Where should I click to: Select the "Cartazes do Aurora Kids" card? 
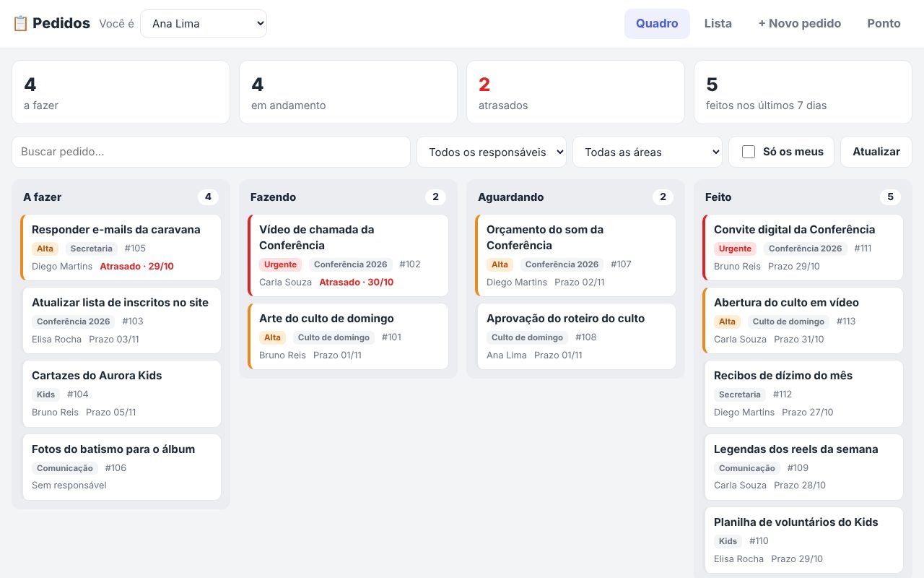(x=121, y=394)
